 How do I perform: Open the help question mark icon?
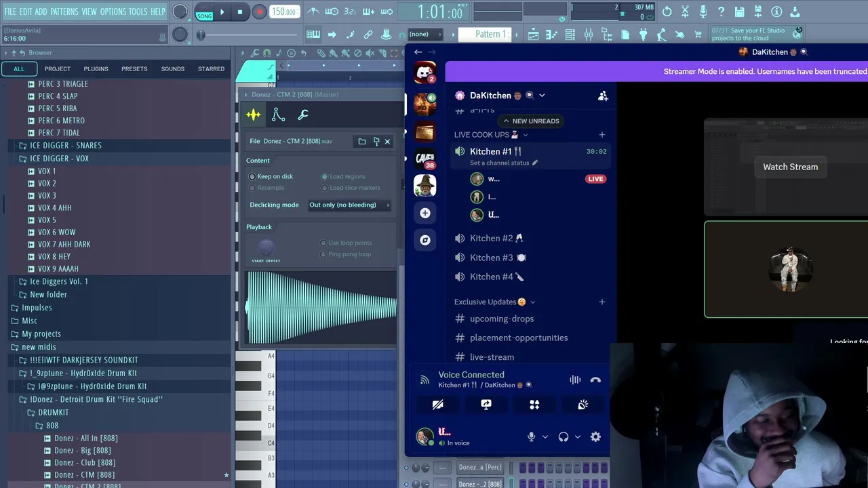pos(722,12)
